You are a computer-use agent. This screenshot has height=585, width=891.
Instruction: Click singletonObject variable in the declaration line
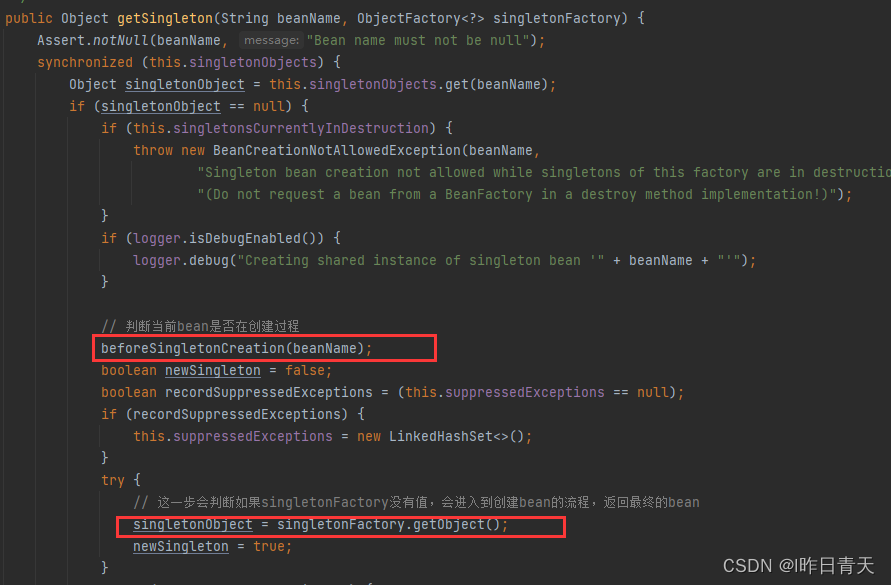pyautogui.click(x=185, y=84)
